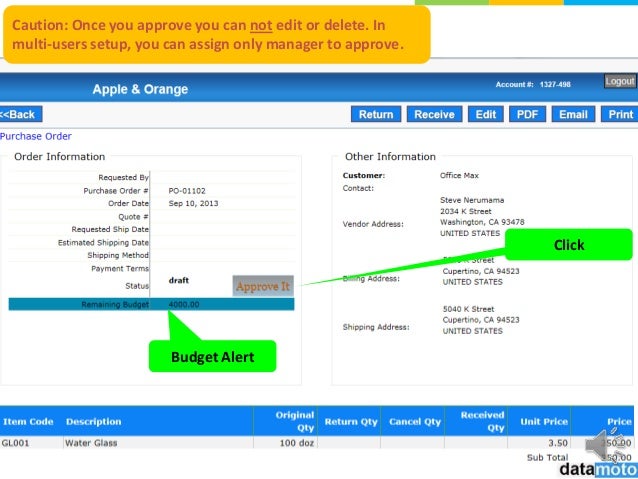Click the Approve It button

pos(263,286)
